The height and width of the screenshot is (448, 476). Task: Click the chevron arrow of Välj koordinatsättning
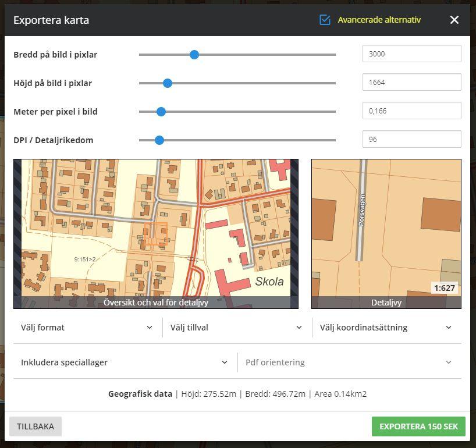449,328
